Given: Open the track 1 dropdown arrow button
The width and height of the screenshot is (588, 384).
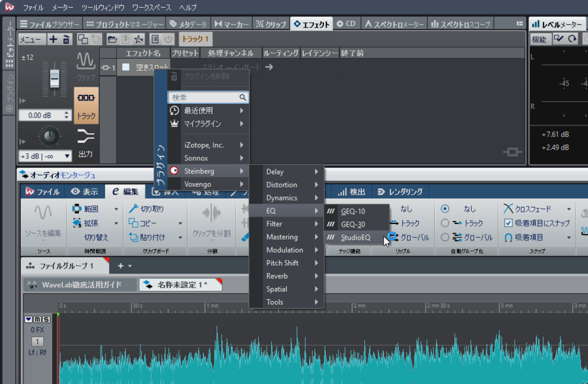Looking at the screenshot, I should (29, 319).
